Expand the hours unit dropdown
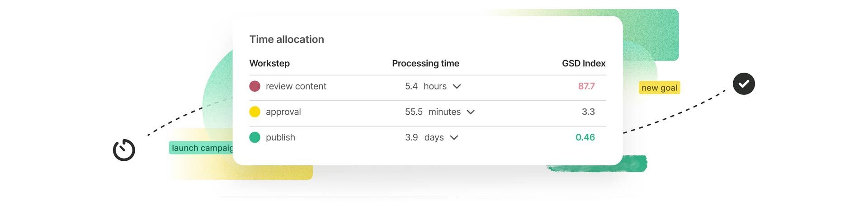The width and height of the screenshot is (868, 206). pos(457,86)
